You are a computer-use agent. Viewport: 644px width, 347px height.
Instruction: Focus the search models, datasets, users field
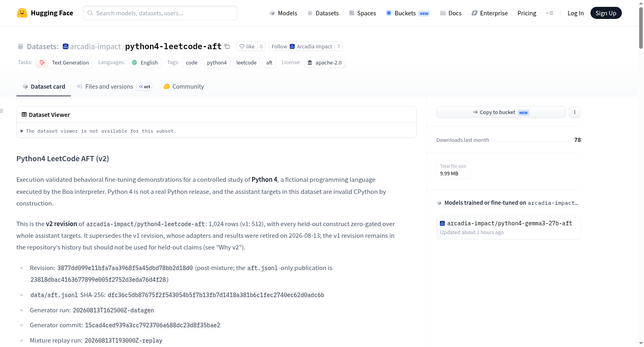pyautogui.click(x=160, y=13)
